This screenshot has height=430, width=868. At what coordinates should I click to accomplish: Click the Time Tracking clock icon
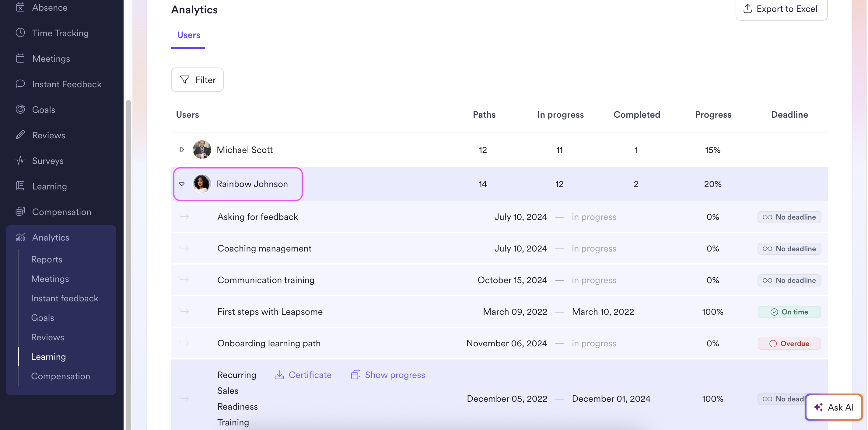coord(20,33)
